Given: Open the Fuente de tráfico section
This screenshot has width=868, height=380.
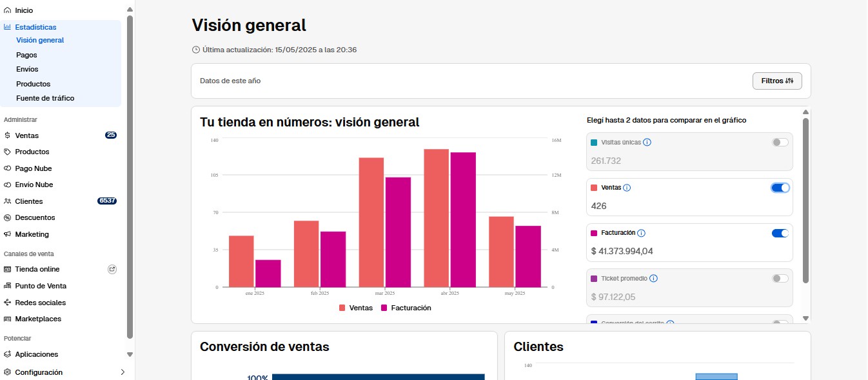Looking at the screenshot, I should (x=45, y=98).
